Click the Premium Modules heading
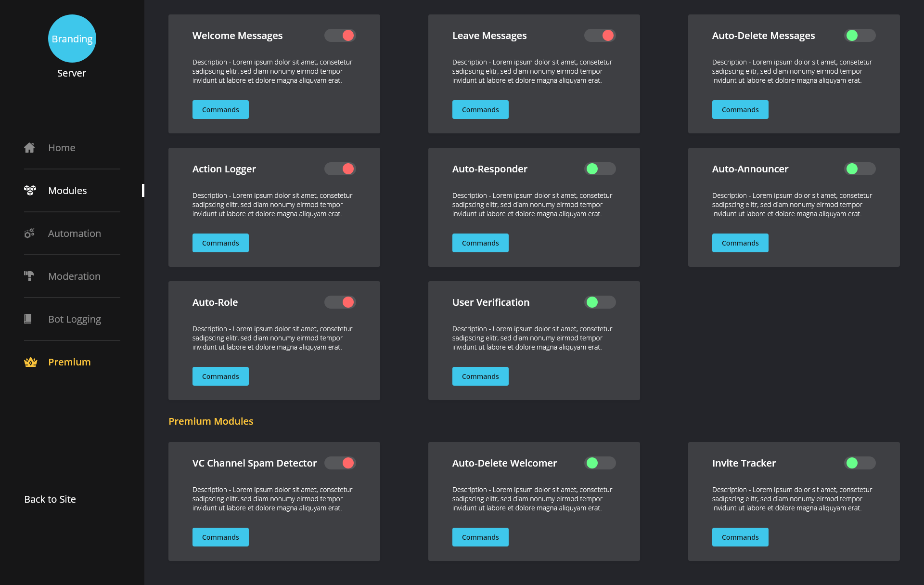924x585 pixels. click(211, 421)
